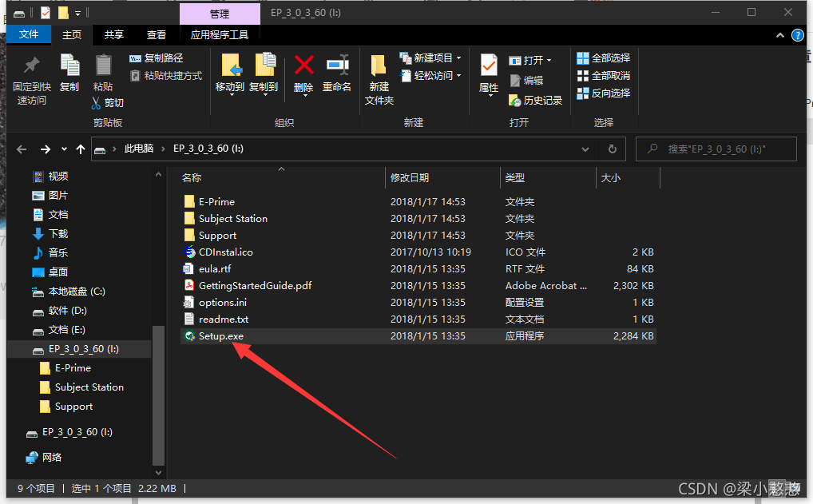
Task: Open the New item dropdown
Action: [459, 58]
